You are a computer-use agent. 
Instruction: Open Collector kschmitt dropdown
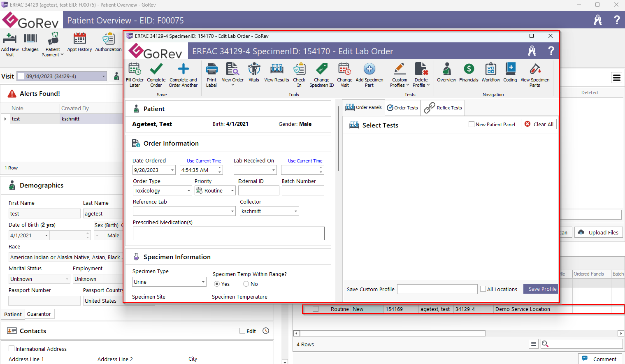tap(296, 211)
